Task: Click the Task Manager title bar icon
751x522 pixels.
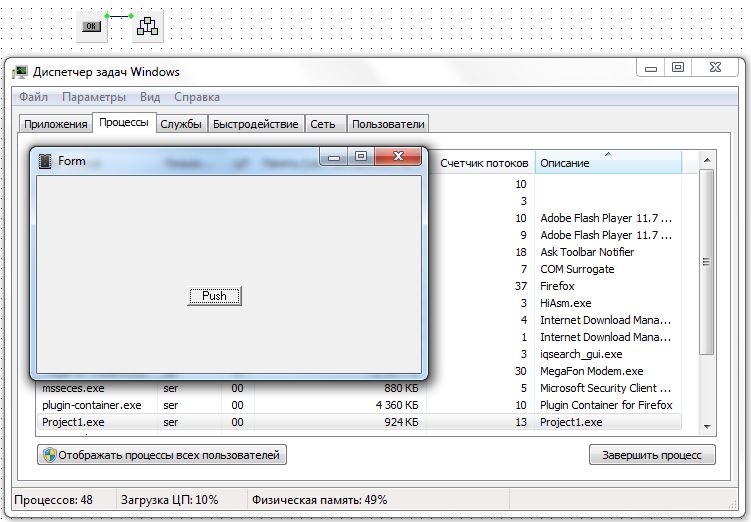Action: [20, 72]
